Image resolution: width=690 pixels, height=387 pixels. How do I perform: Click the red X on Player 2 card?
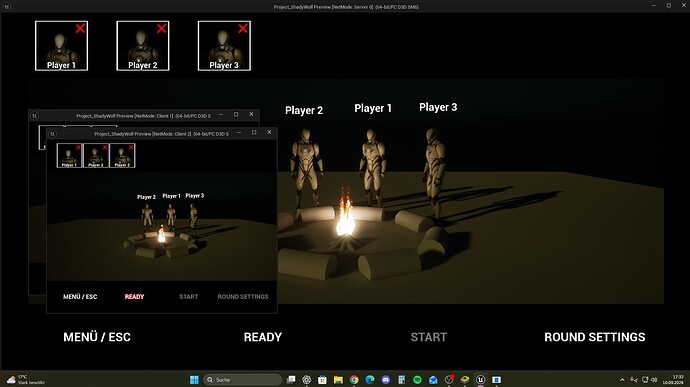coord(161,29)
